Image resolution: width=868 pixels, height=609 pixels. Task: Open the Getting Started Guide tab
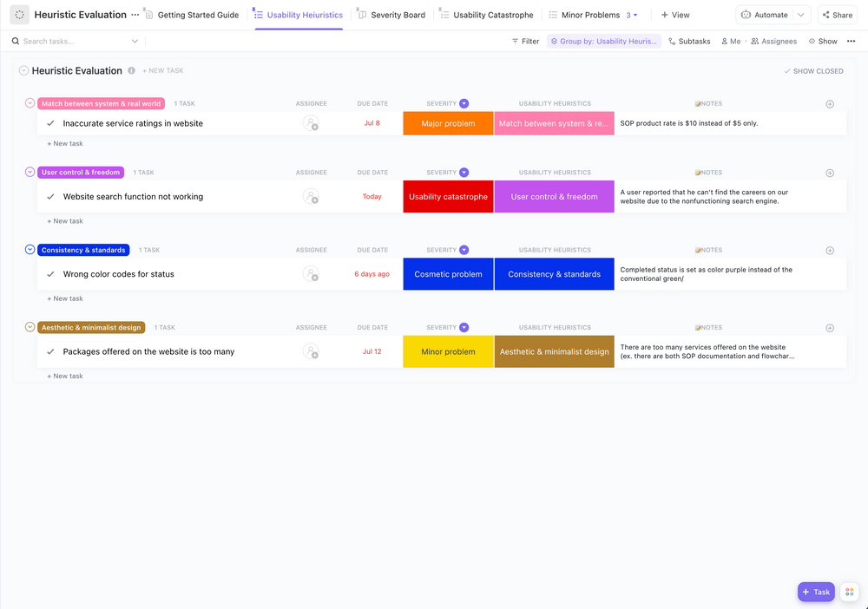click(198, 15)
